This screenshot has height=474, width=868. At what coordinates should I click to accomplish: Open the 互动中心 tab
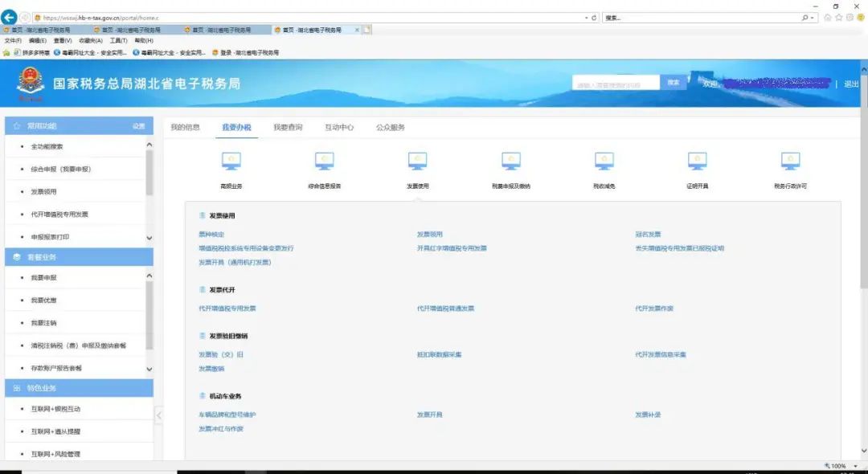[x=339, y=127]
